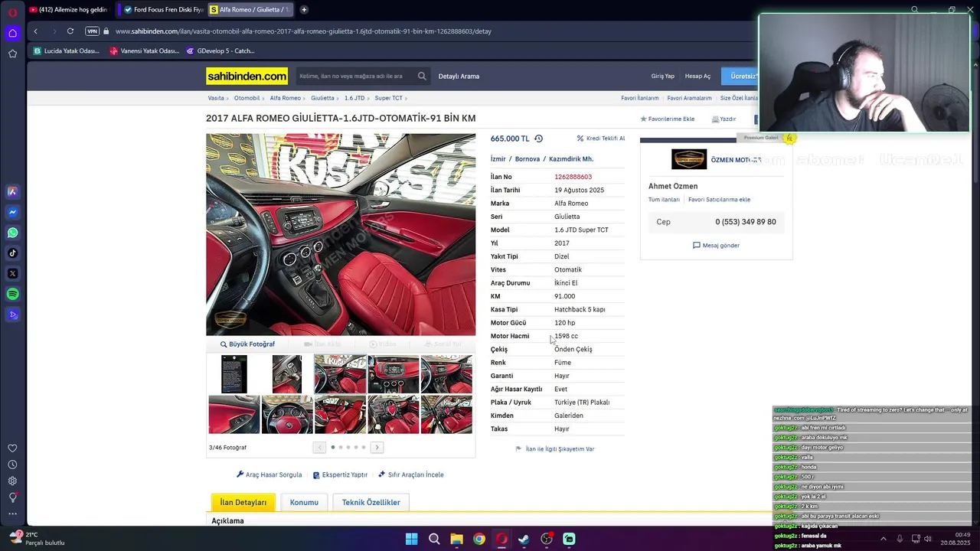Click Favori Satıcılarıma ekle
The width and height of the screenshot is (980, 551).
coord(719,200)
